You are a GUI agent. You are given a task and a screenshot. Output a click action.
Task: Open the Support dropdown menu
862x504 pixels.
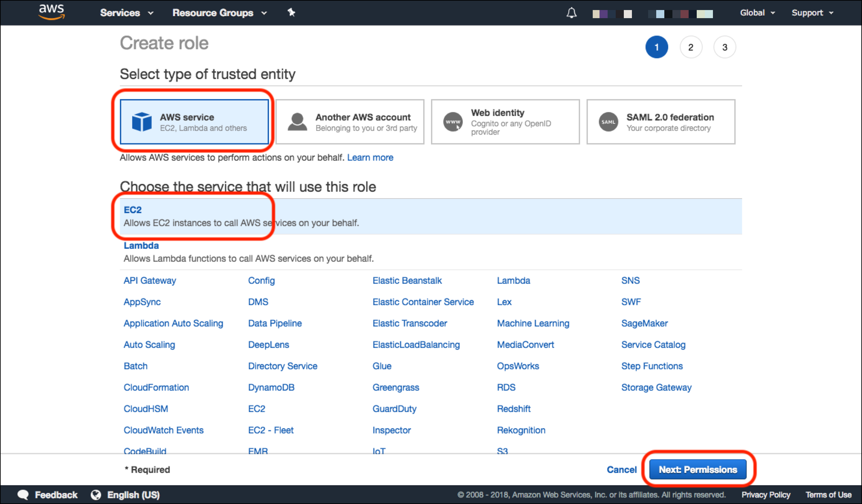(x=812, y=13)
